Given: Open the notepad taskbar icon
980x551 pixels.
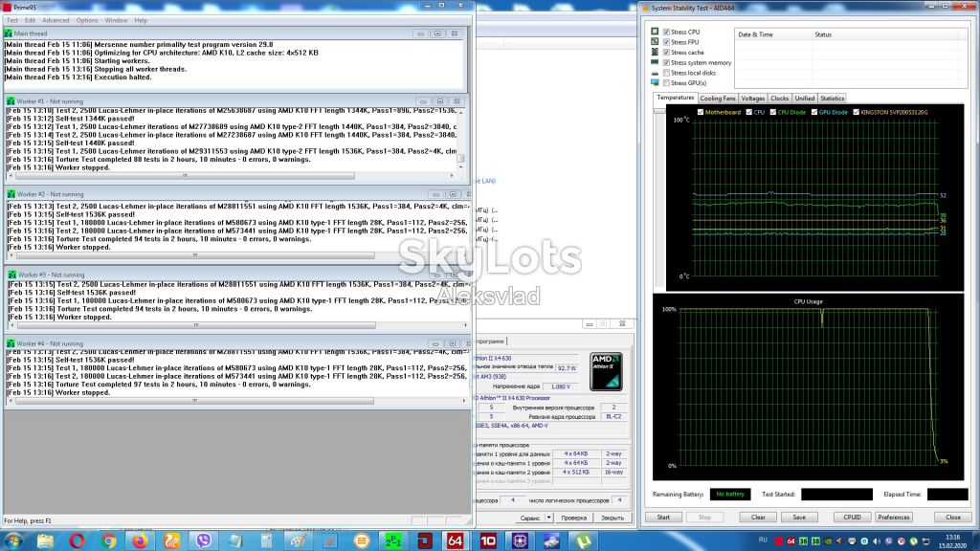Looking at the screenshot, I should click(235, 540).
